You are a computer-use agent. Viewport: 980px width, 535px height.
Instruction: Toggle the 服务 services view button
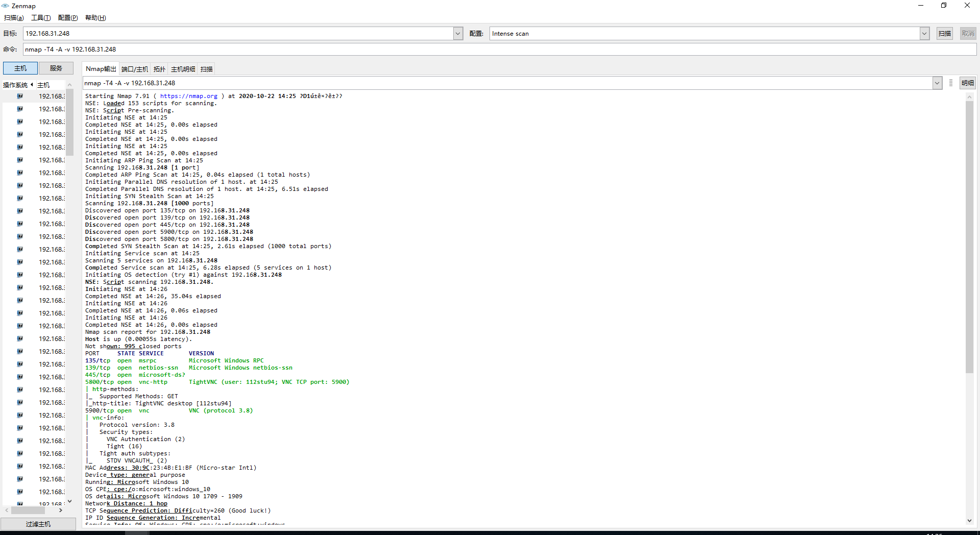point(56,68)
